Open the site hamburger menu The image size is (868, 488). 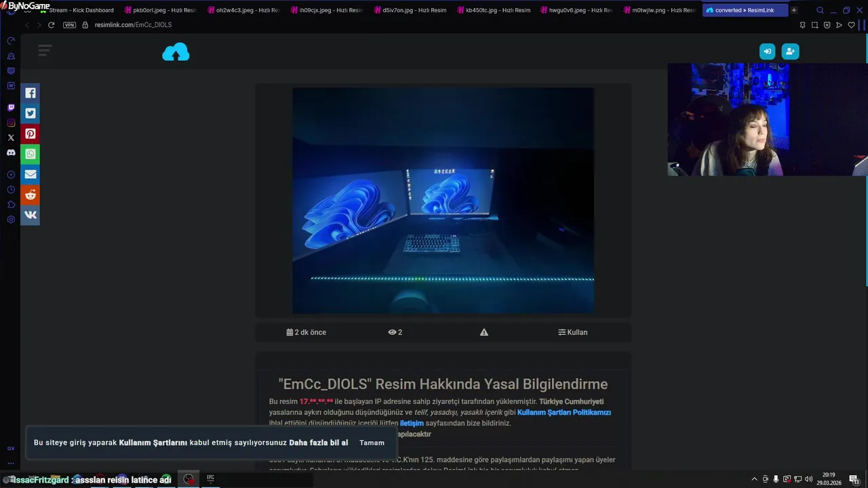pyautogui.click(x=45, y=50)
